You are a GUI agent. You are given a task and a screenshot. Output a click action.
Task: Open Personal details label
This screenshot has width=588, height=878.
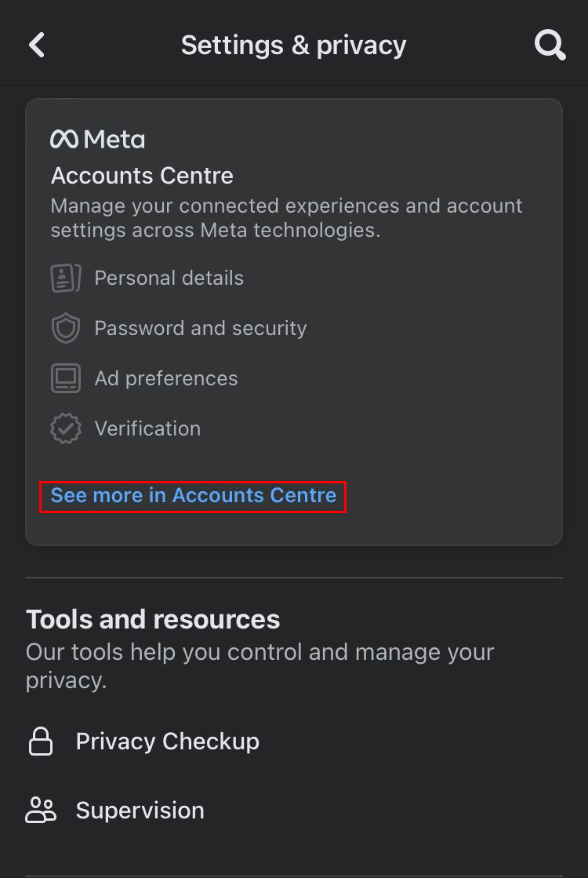(169, 278)
